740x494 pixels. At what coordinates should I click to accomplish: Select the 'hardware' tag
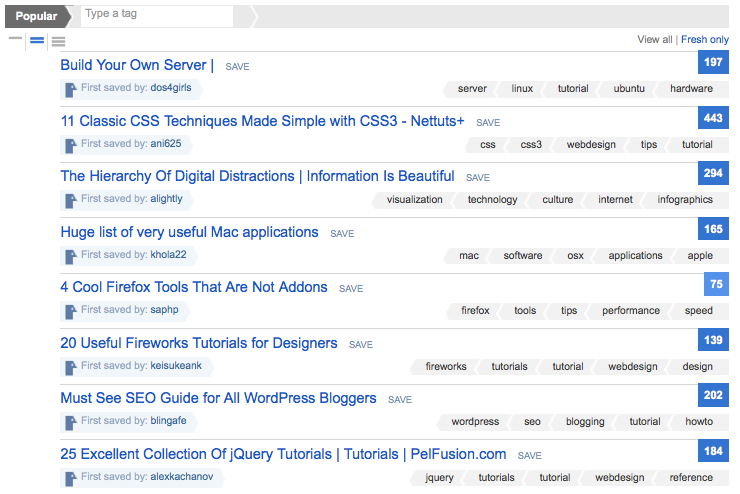click(x=691, y=89)
